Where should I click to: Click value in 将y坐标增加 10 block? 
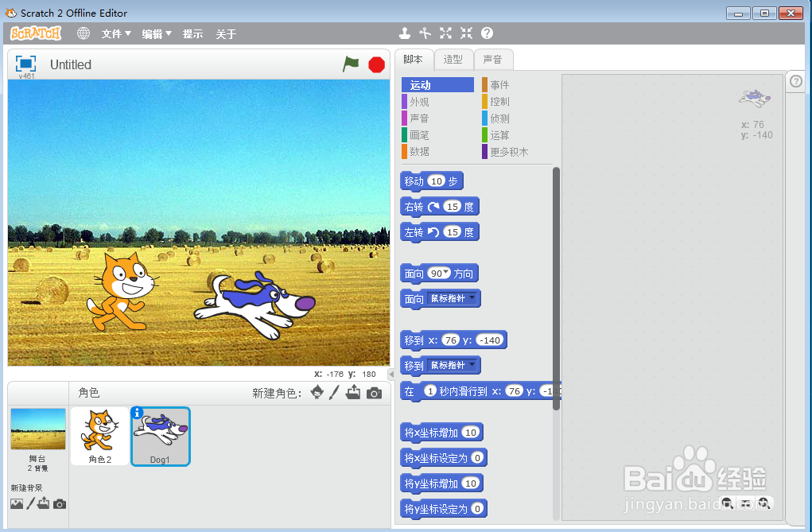(x=470, y=483)
